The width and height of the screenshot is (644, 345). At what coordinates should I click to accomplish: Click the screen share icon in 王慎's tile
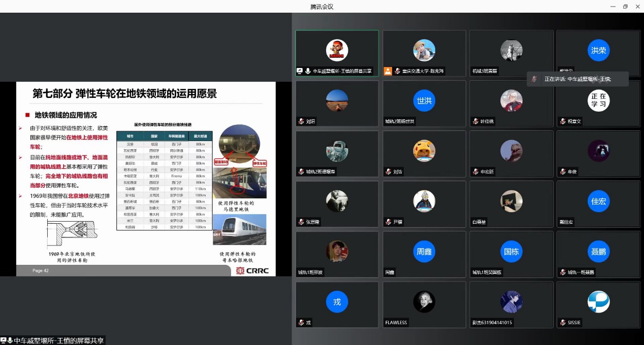(300, 72)
